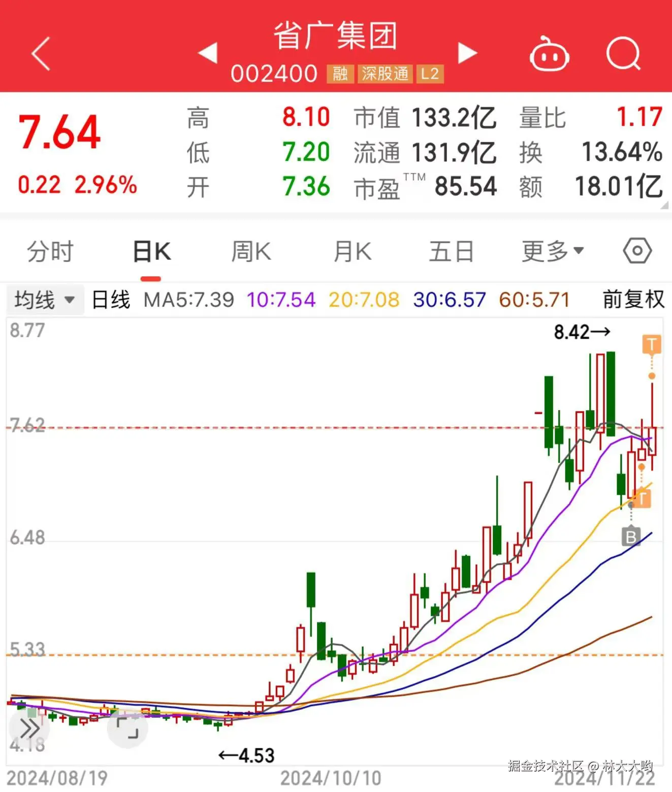672x792 pixels.
Task: Open the robot assistant icon
Action: [549, 55]
